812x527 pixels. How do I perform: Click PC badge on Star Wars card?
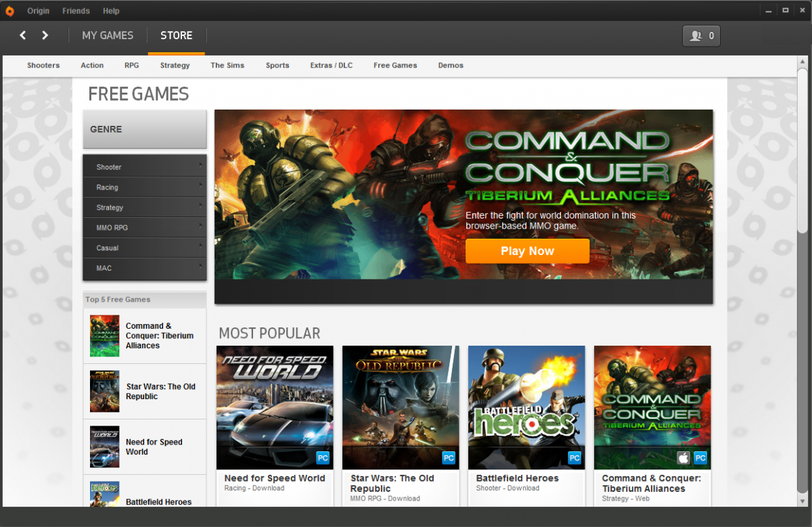click(449, 458)
